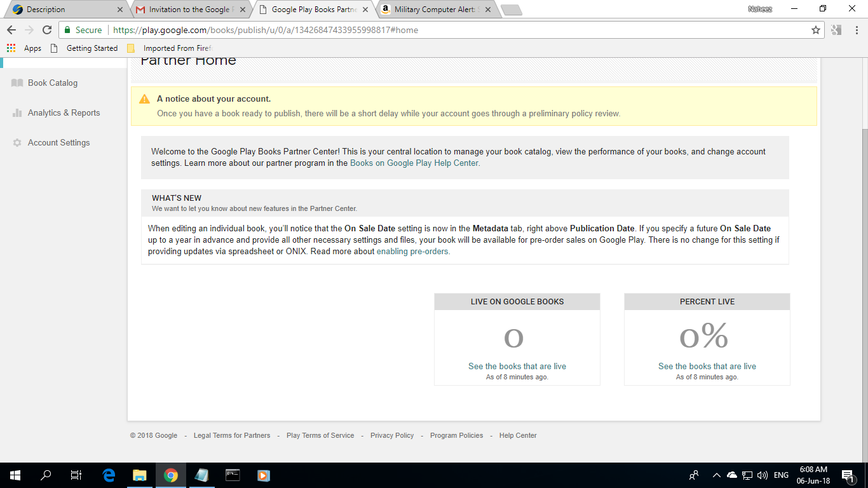The width and height of the screenshot is (868, 488).
Task: Open Legal Terms for Partners footer link
Action: click(232, 435)
